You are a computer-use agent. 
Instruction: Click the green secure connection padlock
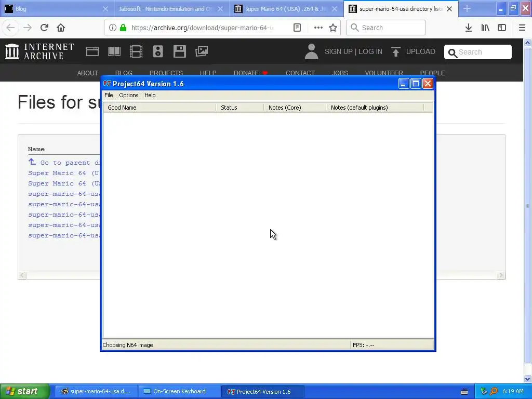click(124, 28)
